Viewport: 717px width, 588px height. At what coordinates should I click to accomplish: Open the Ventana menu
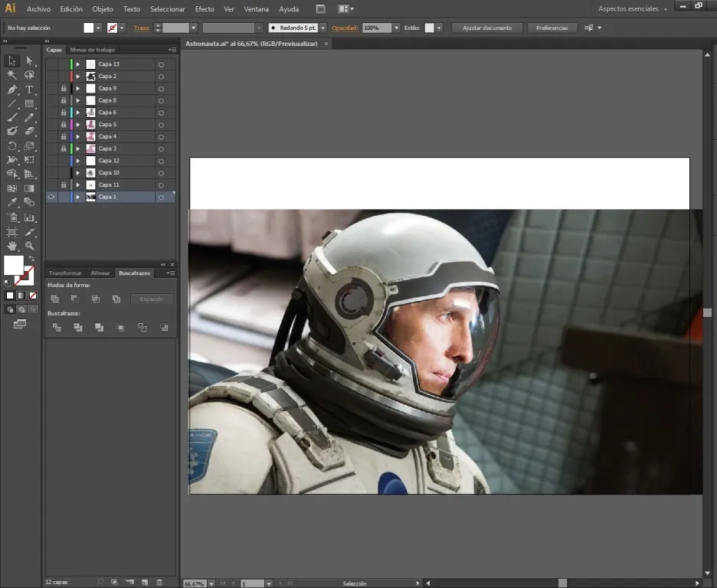click(x=256, y=8)
